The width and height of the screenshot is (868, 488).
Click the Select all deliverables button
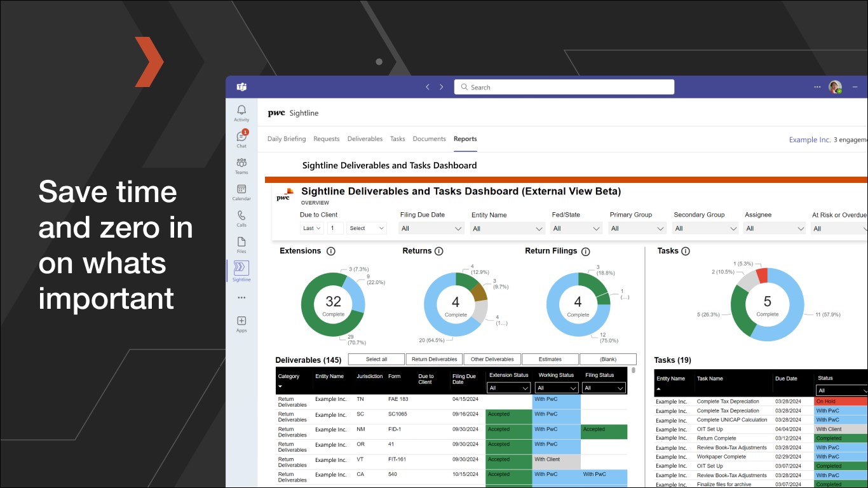coord(376,359)
